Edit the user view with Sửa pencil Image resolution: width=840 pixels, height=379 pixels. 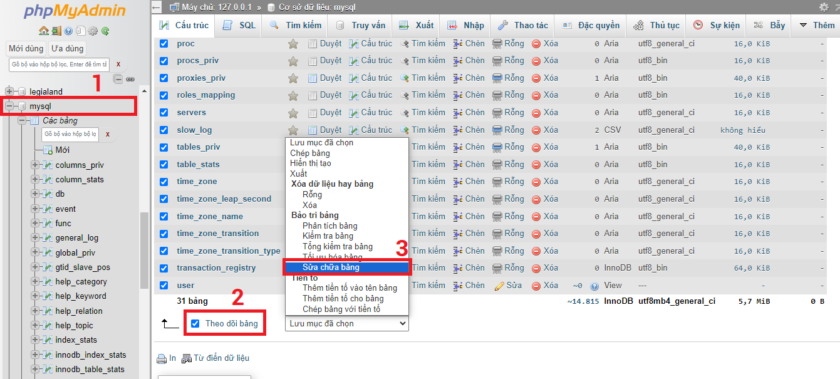click(x=508, y=285)
